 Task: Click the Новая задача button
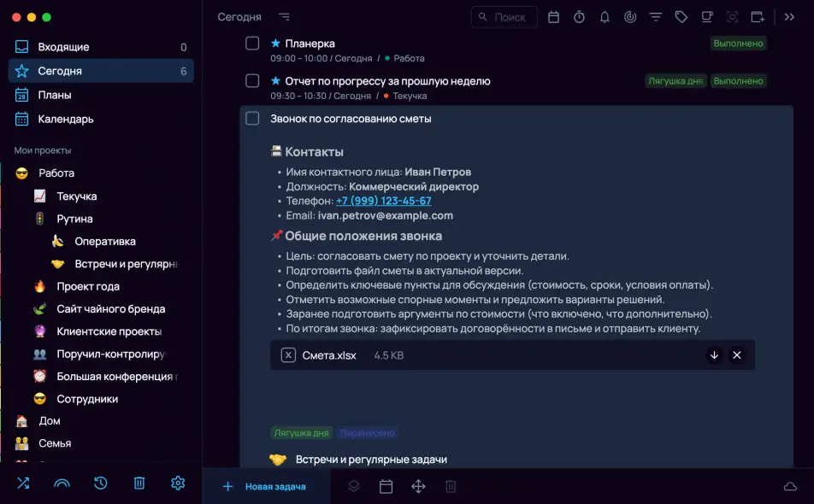click(264, 487)
